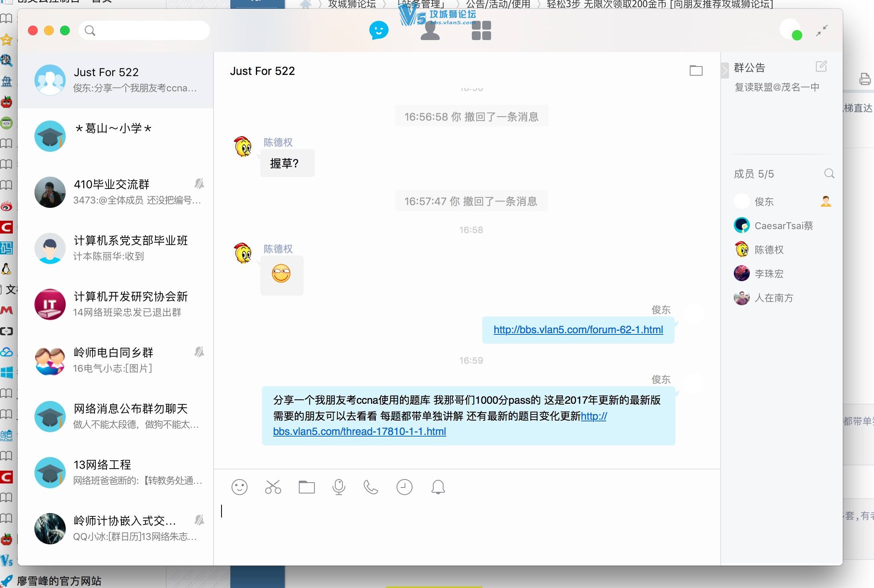Switch to the messages chat tab
This screenshot has width=874, height=588.
[379, 30]
